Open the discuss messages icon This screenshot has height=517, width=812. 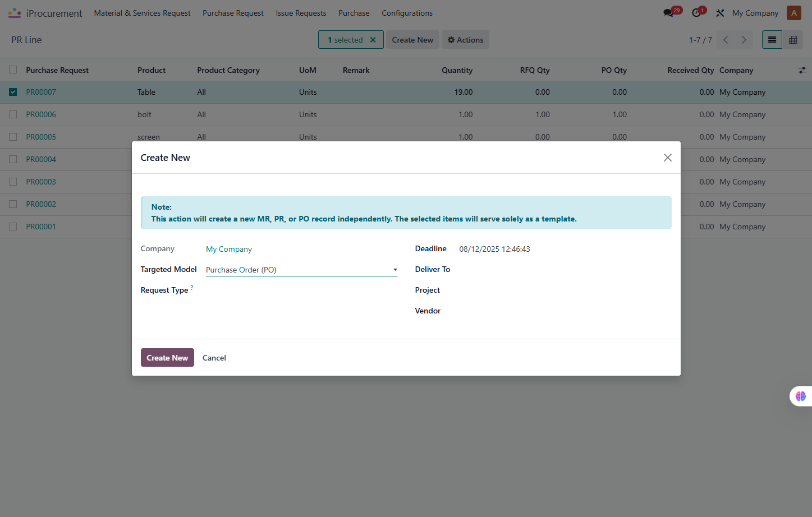(x=668, y=13)
